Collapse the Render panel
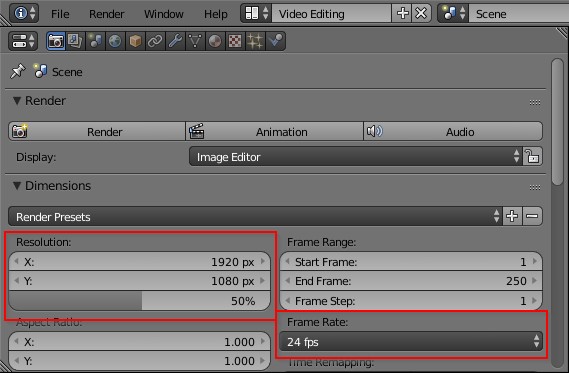Viewport: 569px width, 373px height. [17, 101]
